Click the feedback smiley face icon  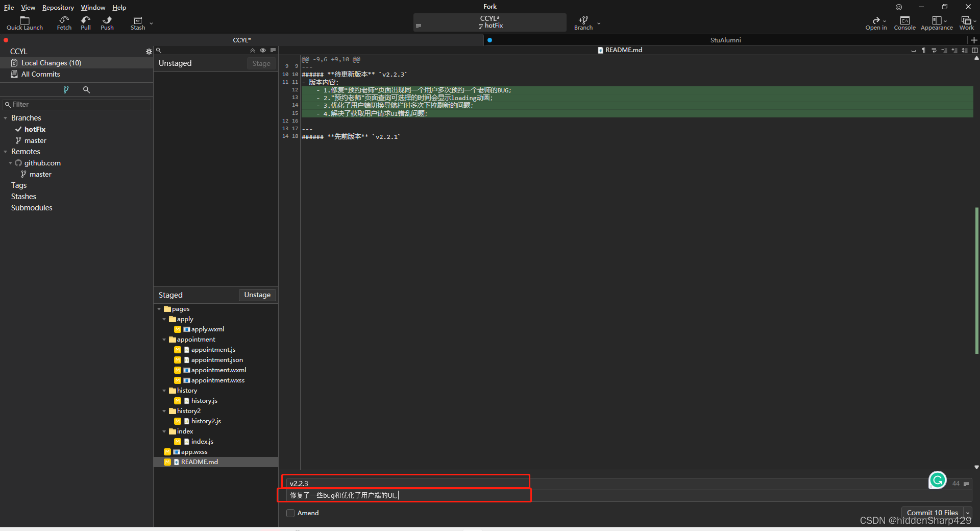tap(899, 7)
